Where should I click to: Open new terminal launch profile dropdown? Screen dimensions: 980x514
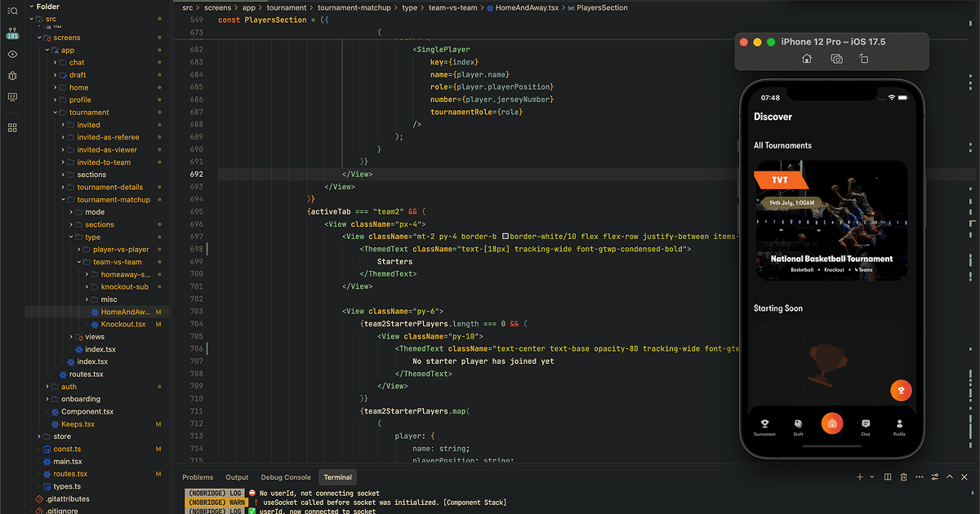(872, 477)
